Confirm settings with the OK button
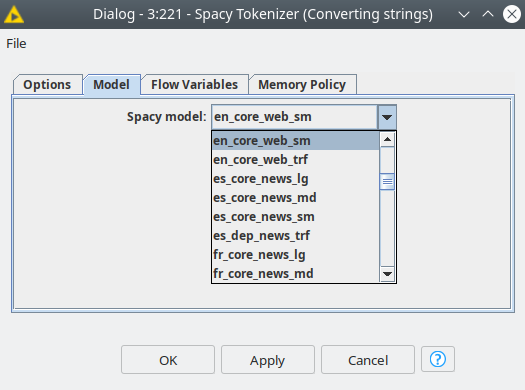This screenshot has width=525, height=390. (168, 360)
